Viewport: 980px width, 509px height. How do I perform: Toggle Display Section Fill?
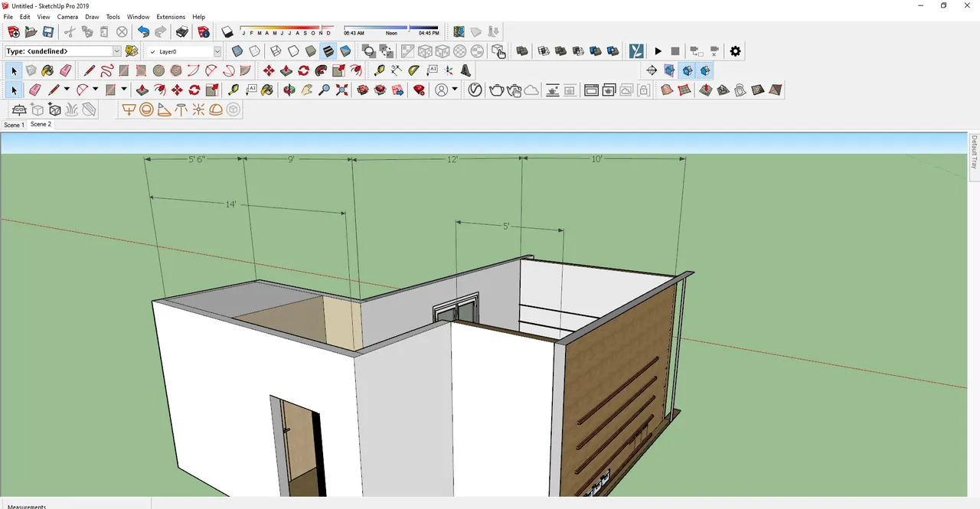(705, 70)
